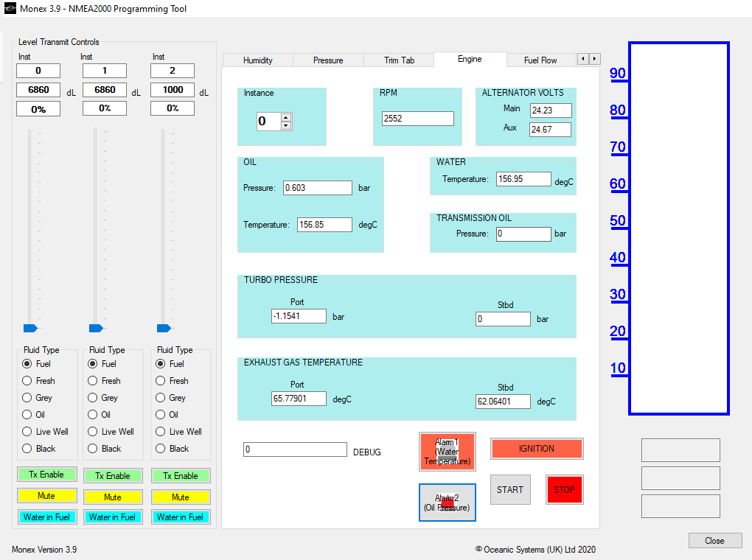
Task: Select Live Well fluid type for Inst 0
Action: coord(46,432)
